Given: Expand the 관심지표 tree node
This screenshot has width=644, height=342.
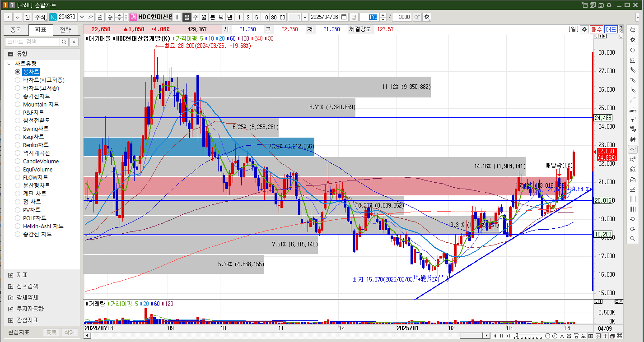Looking at the screenshot, I should pos(10,320).
